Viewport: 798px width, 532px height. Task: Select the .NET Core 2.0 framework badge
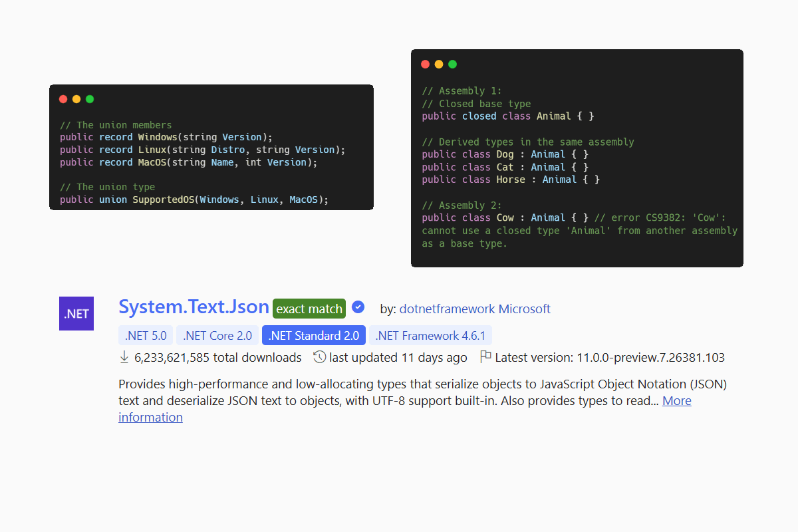(217, 336)
